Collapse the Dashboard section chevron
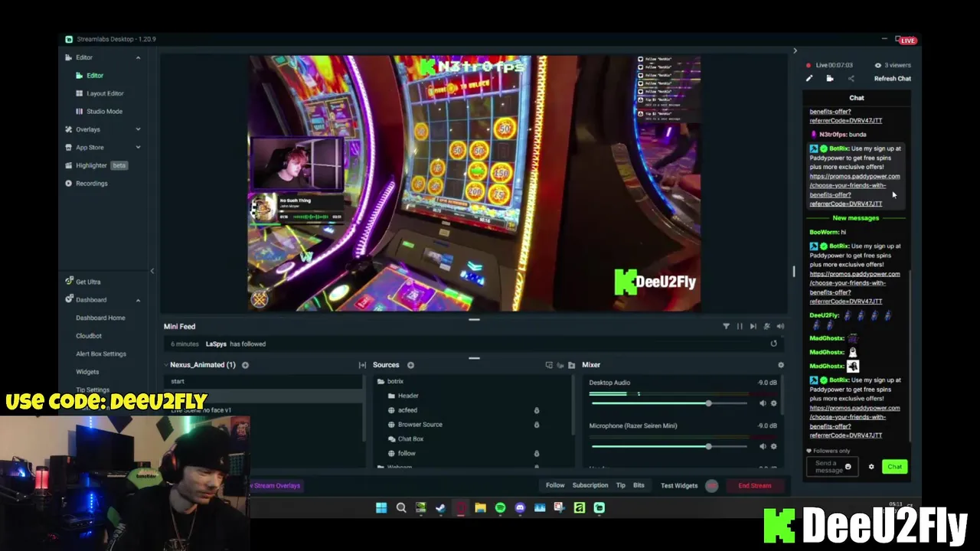 pos(138,300)
